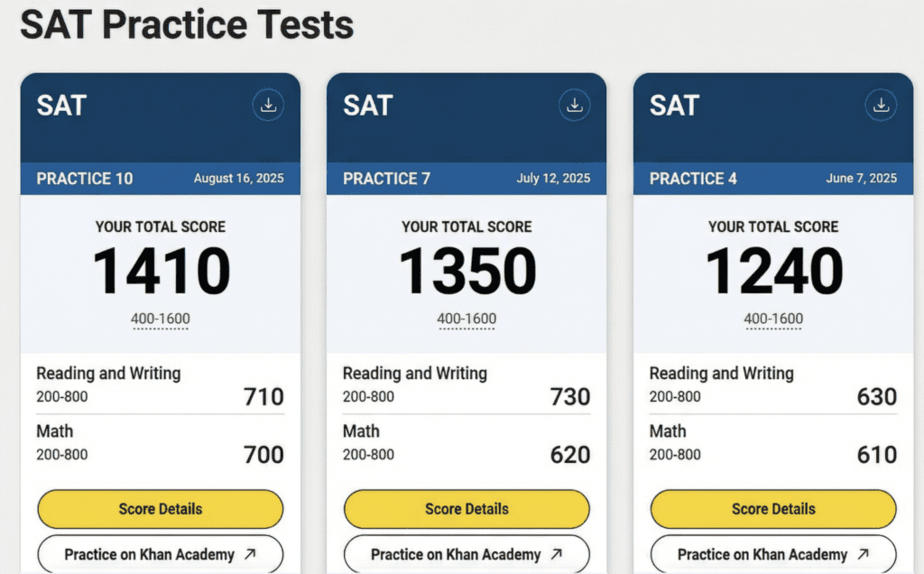Click the SAT Practice Tests page heading
The height and width of the screenshot is (574, 924).
tap(187, 25)
